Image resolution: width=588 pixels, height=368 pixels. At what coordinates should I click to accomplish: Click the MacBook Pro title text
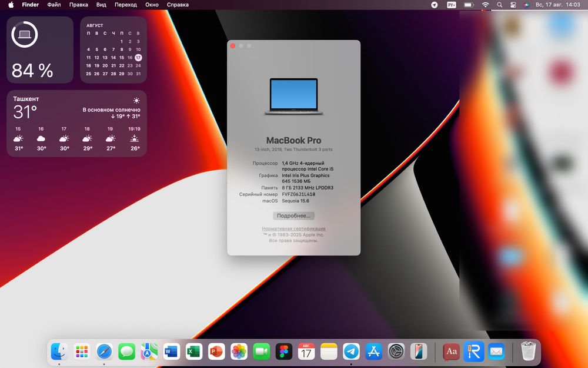pos(293,141)
